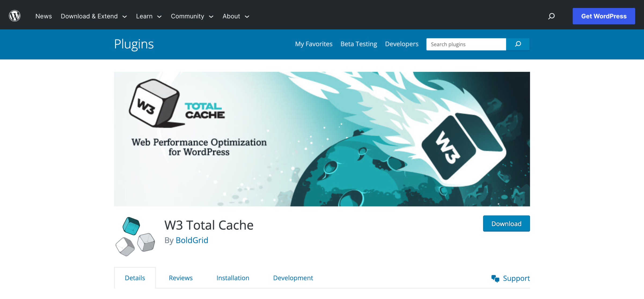Click the W3 Total Cache title

[209, 225]
